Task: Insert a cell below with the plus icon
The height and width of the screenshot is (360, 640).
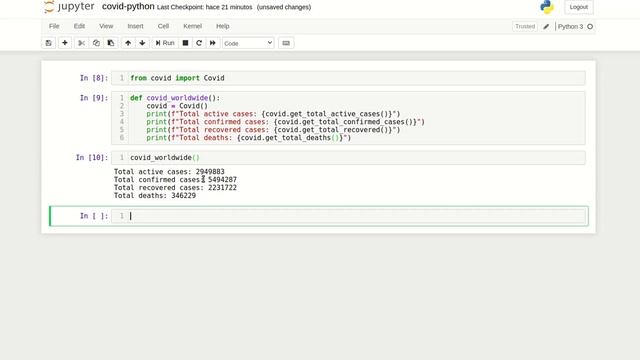Action: (x=64, y=43)
